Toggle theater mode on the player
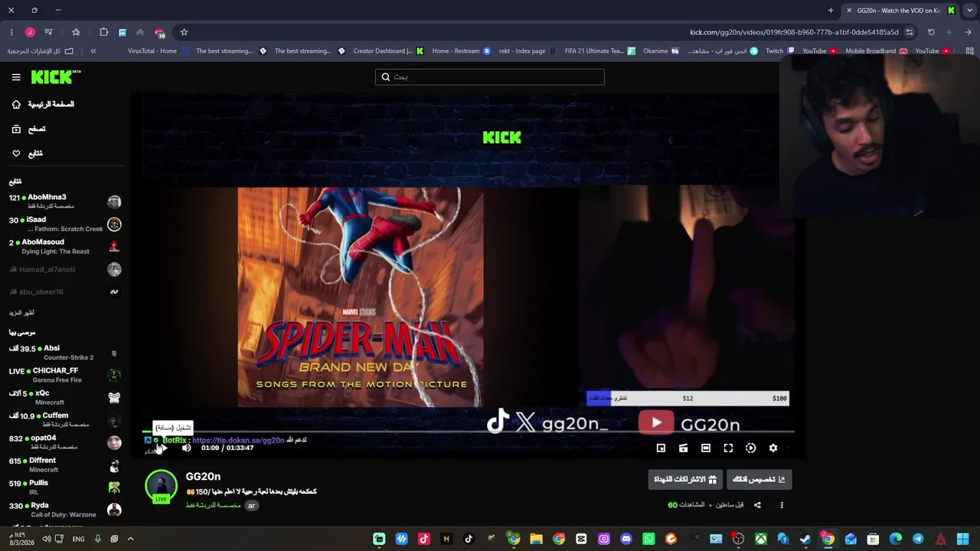Image resolution: width=980 pixels, height=551 pixels. (x=706, y=448)
